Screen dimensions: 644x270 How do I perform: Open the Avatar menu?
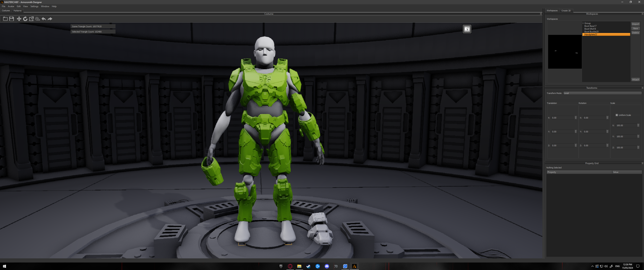(x=11, y=7)
